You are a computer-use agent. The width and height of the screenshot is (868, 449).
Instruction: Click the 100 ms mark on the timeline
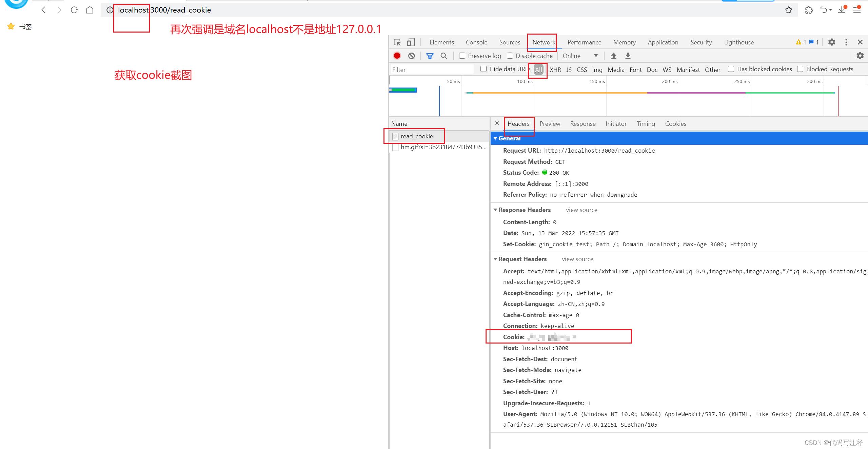pyautogui.click(x=525, y=81)
